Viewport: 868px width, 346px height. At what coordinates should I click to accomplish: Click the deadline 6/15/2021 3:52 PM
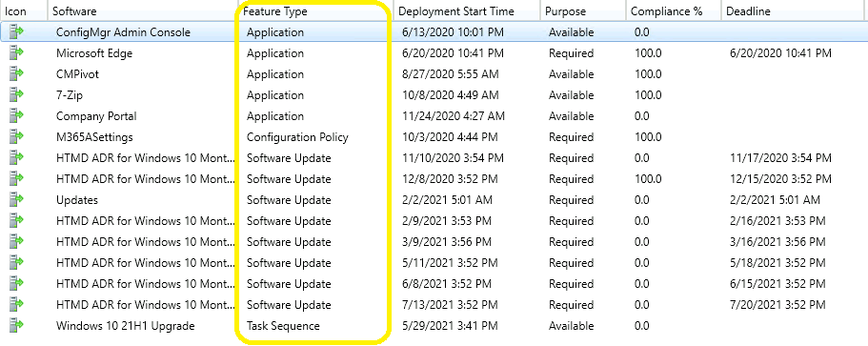(x=777, y=283)
